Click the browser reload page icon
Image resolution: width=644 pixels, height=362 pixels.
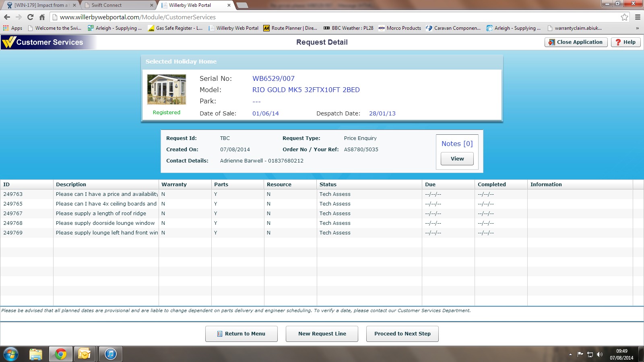[30, 17]
